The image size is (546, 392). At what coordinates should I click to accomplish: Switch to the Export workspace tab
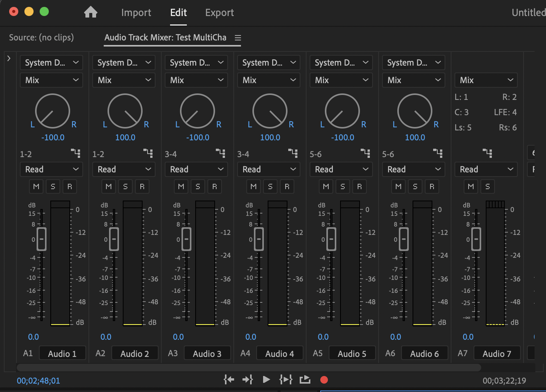pos(220,13)
